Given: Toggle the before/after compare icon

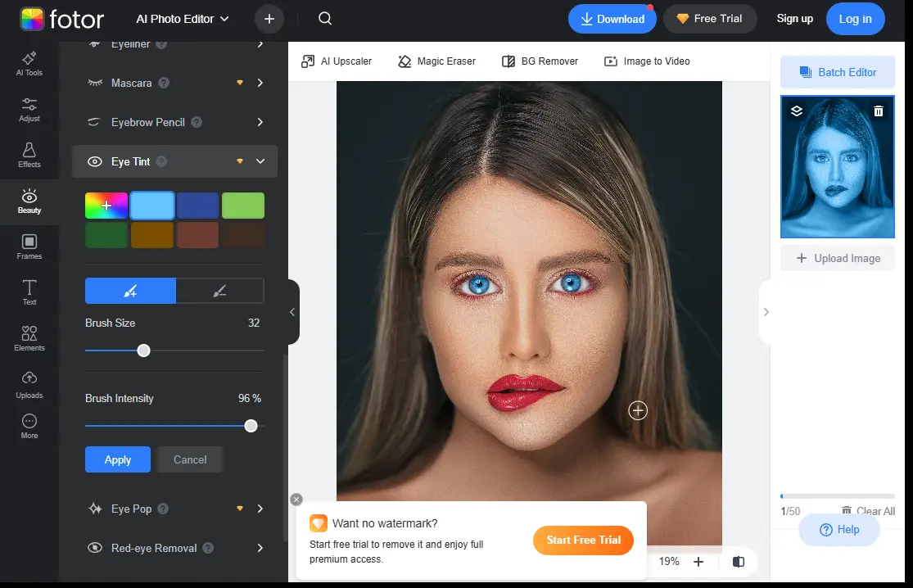Looking at the screenshot, I should [x=739, y=561].
